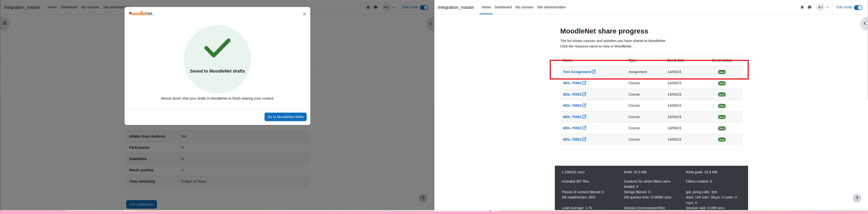
Task: Click Go to MoodleNet drafts button
Action: tap(285, 117)
